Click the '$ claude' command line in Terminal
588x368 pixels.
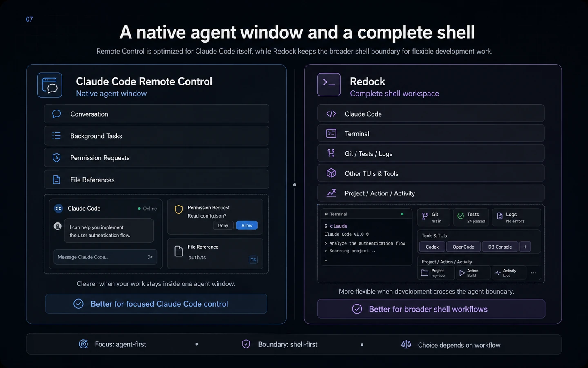[x=336, y=226]
